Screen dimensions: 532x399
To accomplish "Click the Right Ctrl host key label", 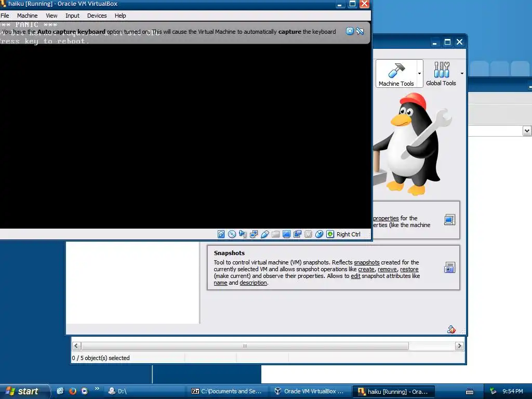I will coord(349,234).
